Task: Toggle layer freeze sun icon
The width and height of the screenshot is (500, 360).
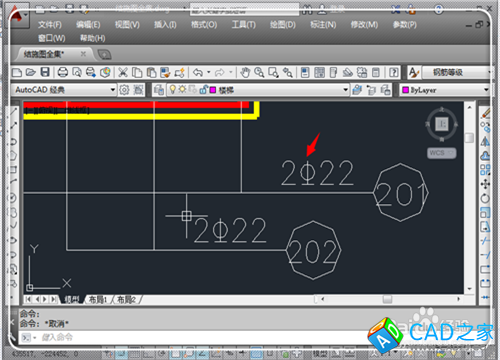Action: pos(182,89)
